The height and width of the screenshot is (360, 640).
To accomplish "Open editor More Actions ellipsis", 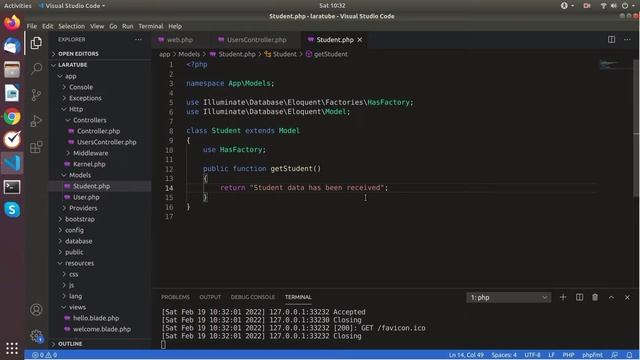I will pos(627,40).
